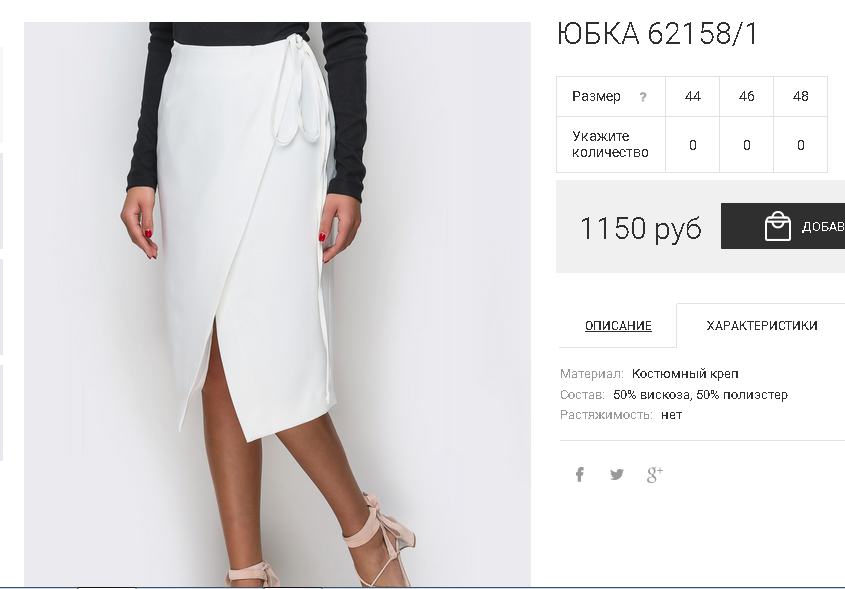Switch to the ОПИСАНИЕ tab
This screenshot has height=589, width=845.
pyautogui.click(x=618, y=325)
